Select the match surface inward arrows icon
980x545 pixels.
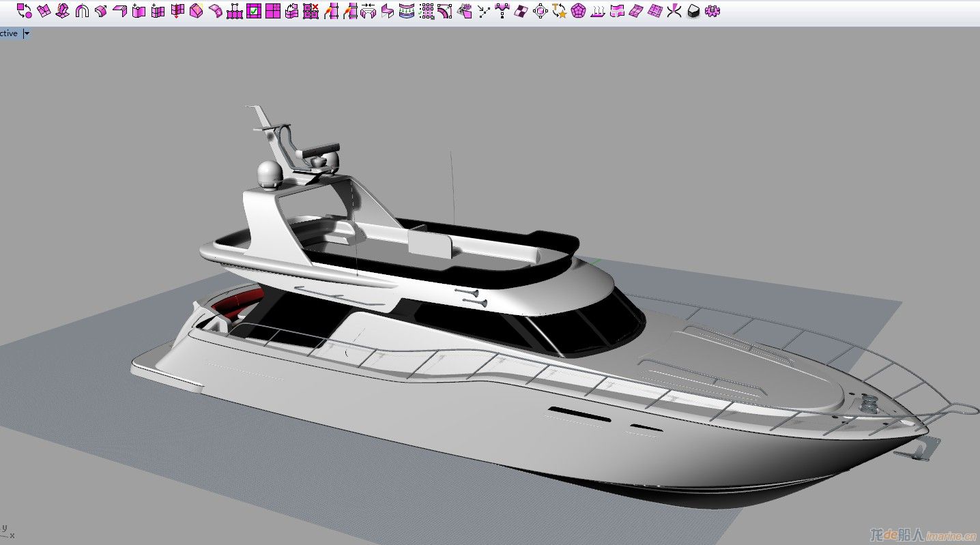point(369,11)
